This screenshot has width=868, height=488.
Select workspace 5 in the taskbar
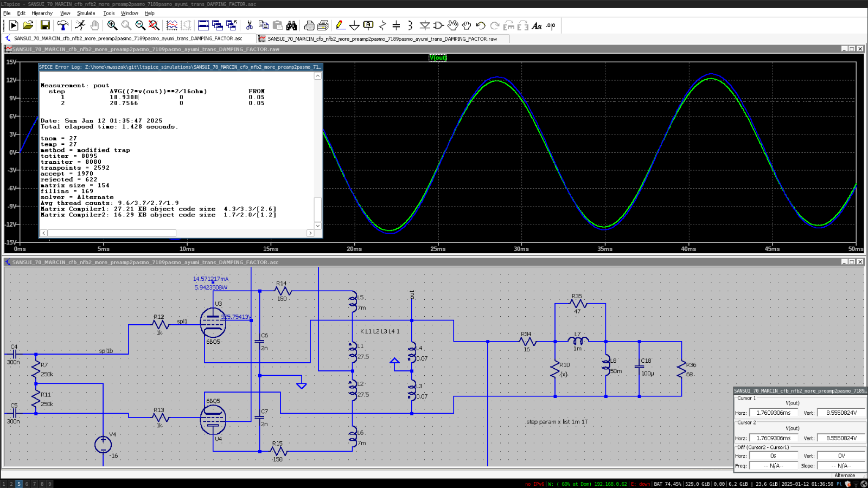(19, 484)
